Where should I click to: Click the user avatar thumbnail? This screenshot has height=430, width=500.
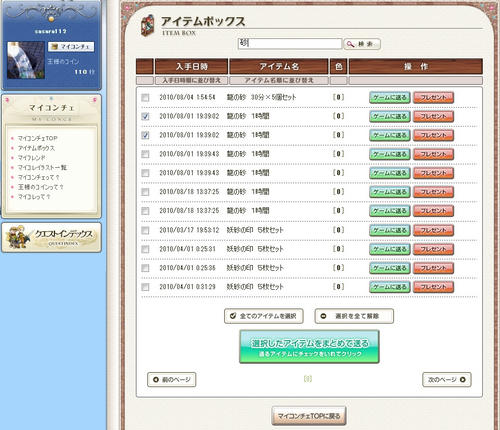coord(26,60)
